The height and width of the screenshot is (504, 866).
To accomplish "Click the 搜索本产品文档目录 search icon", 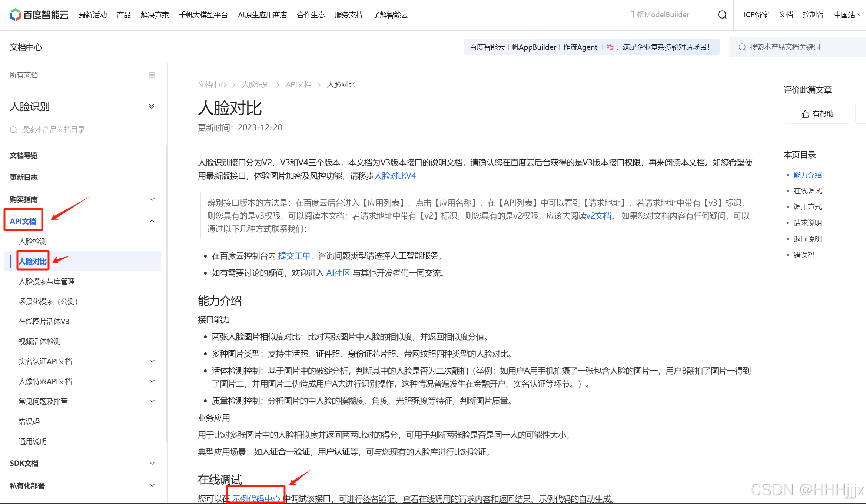I will (14, 130).
